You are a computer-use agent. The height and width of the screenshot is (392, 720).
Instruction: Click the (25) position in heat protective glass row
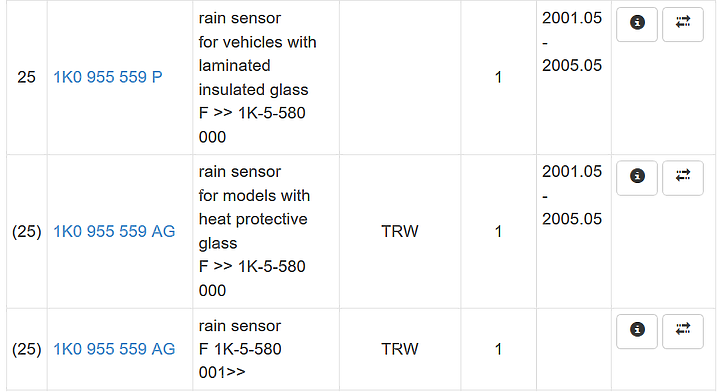click(x=27, y=231)
